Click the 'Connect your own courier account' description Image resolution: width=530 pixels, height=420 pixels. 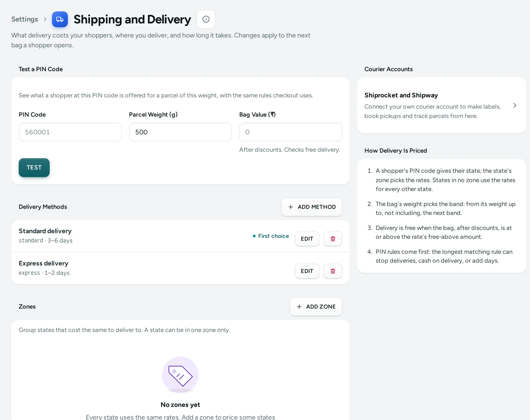click(433, 111)
